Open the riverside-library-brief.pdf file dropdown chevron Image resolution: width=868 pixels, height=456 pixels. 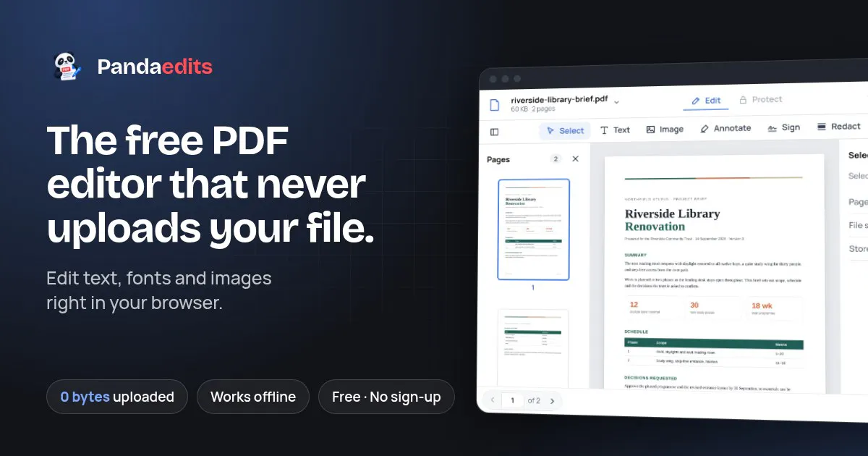616,102
